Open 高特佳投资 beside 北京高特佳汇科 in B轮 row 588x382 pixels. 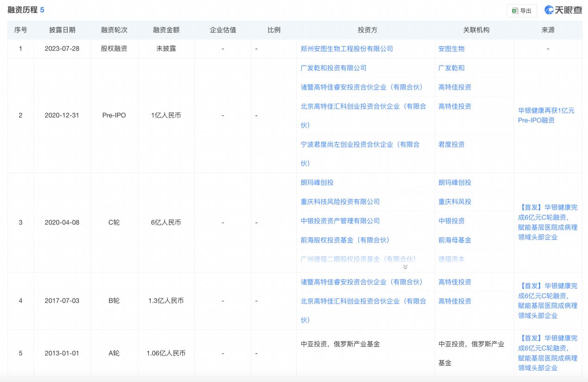[454, 301]
